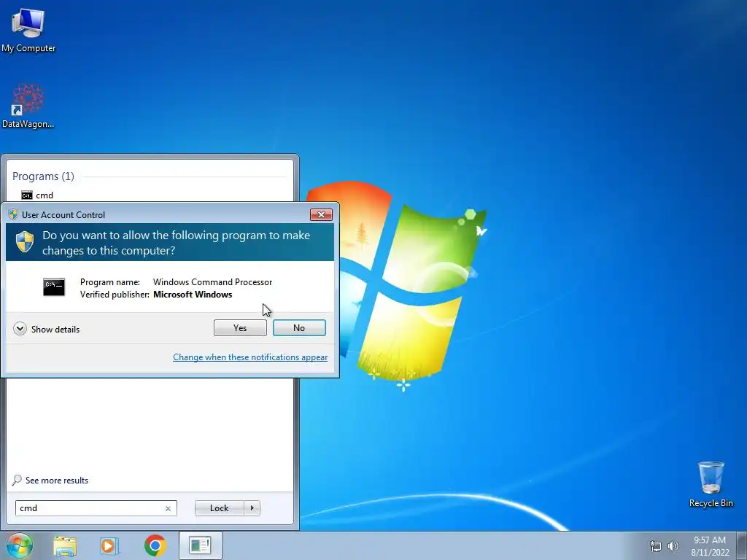This screenshot has height=560, width=747.
Task: Open Windows Explorer from the taskbar
Action: pyautogui.click(x=65, y=545)
